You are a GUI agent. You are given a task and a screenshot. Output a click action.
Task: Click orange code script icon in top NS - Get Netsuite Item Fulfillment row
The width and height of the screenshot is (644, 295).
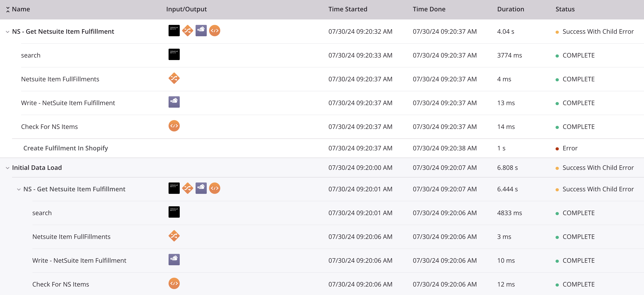(x=214, y=30)
